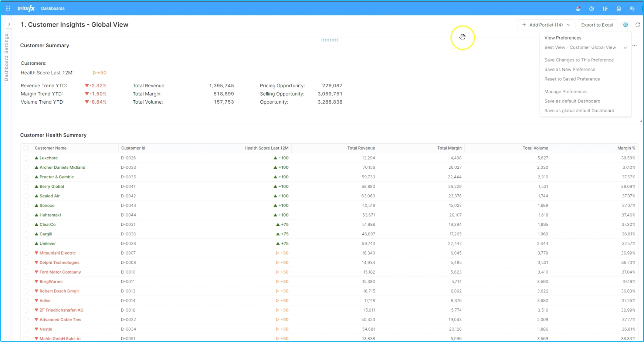This screenshot has height=342, width=644.
Task: Grab the Customer Summary portlet drag handle
Action: click(x=329, y=40)
